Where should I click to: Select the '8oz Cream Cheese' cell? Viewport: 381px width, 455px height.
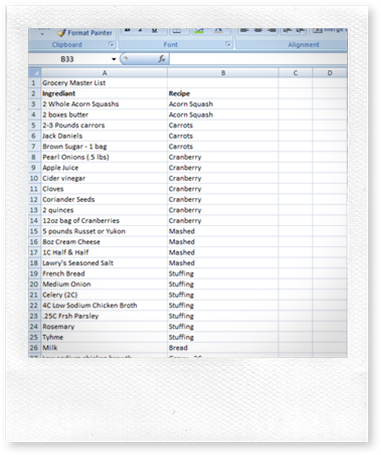click(x=104, y=242)
